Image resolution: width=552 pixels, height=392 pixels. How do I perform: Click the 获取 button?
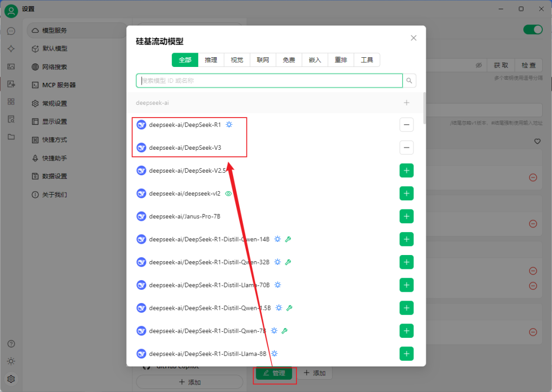(x=500, y=65)
